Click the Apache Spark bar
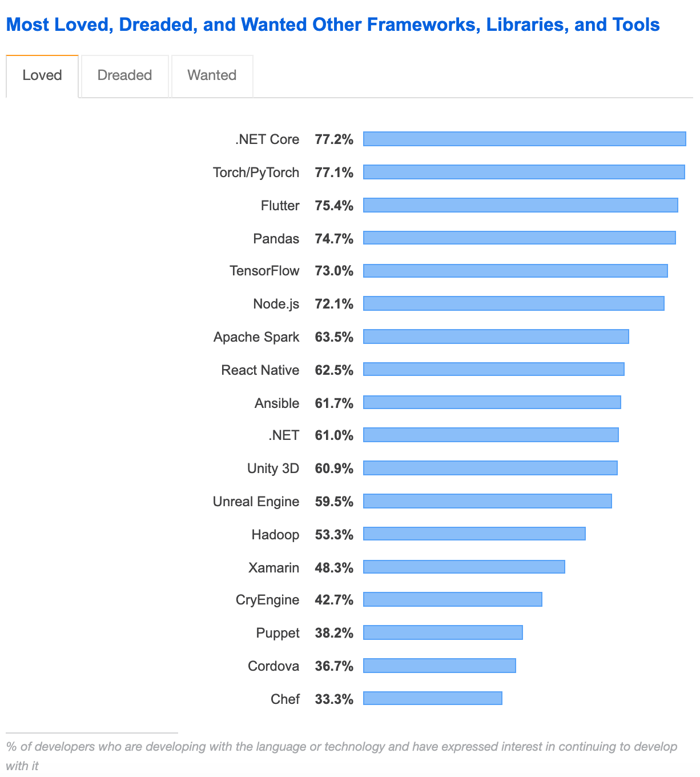Screen dimensions: 700x777 click(496, 337)
